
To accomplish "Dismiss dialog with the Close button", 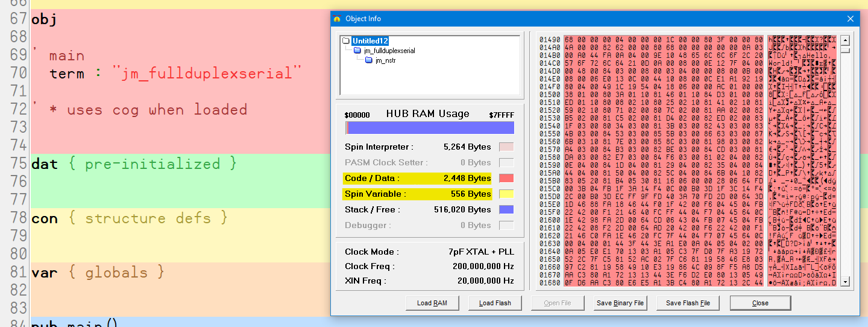I will 760,303.
